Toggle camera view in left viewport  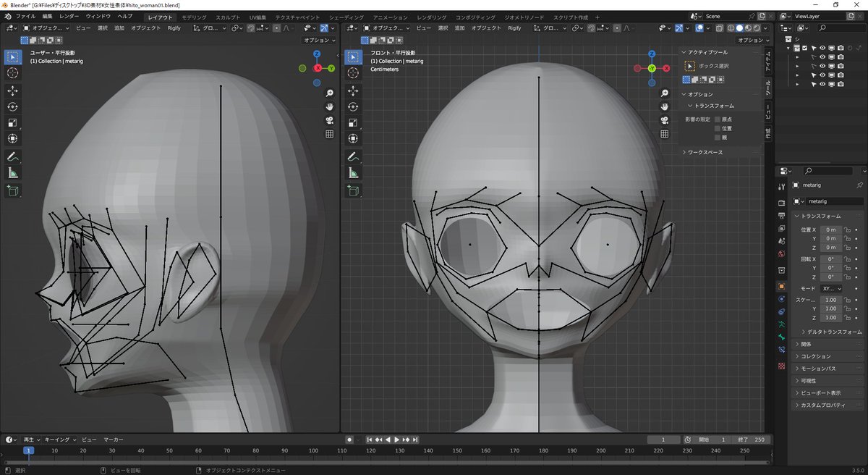[329, 120]
